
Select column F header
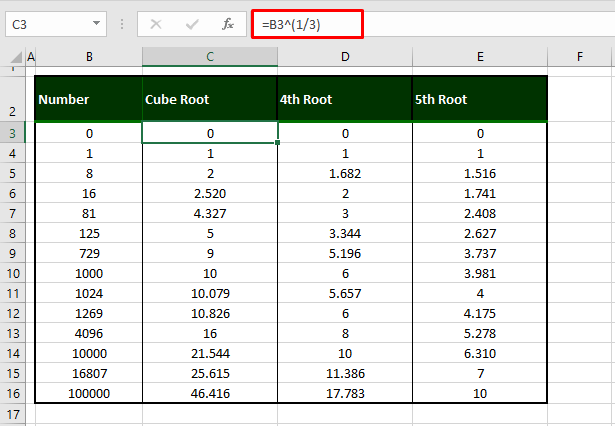(x=580, y=57)
